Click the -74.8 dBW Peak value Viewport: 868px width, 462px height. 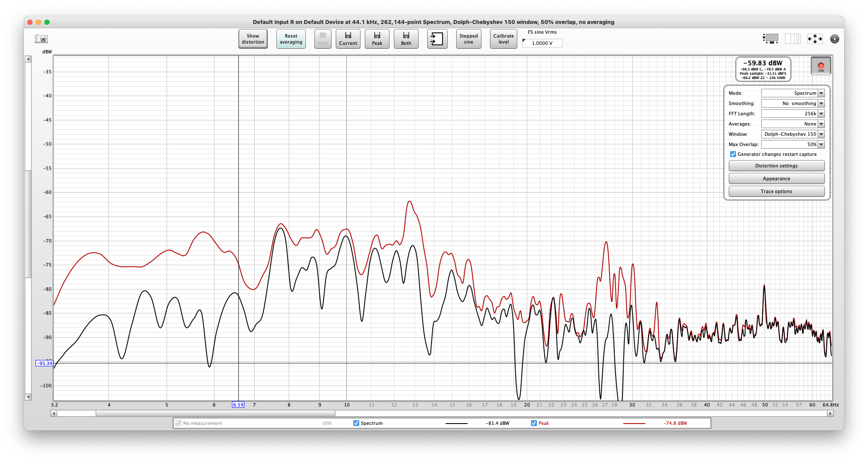675,423
